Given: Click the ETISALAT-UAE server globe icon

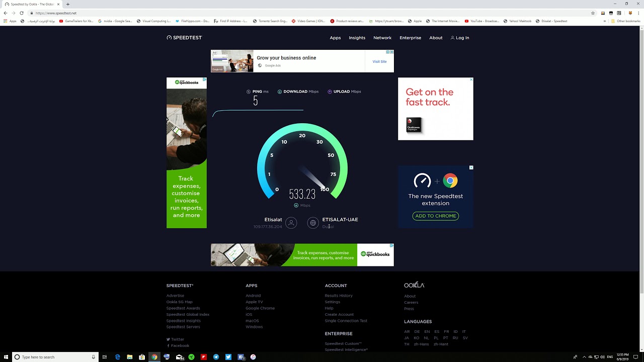Looking at the screenshot, I should pos(313,223).
